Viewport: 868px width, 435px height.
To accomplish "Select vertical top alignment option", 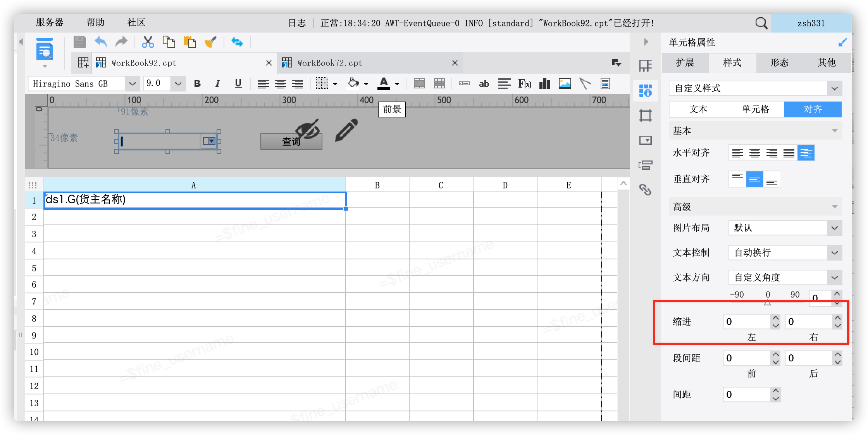I will pos(737,179).
